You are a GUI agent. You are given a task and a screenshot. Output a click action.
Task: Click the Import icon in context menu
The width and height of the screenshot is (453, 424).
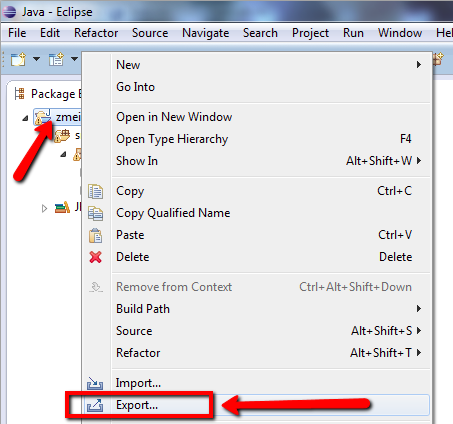[x=95, y=383]
